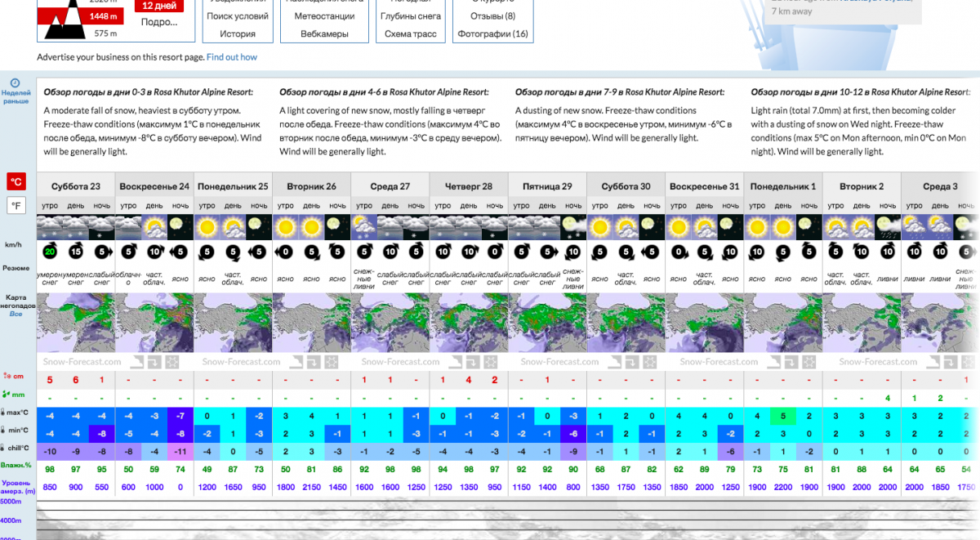
Task: Click Воскресенье 31 день partly cloudy icon
Action: point(705,225)
